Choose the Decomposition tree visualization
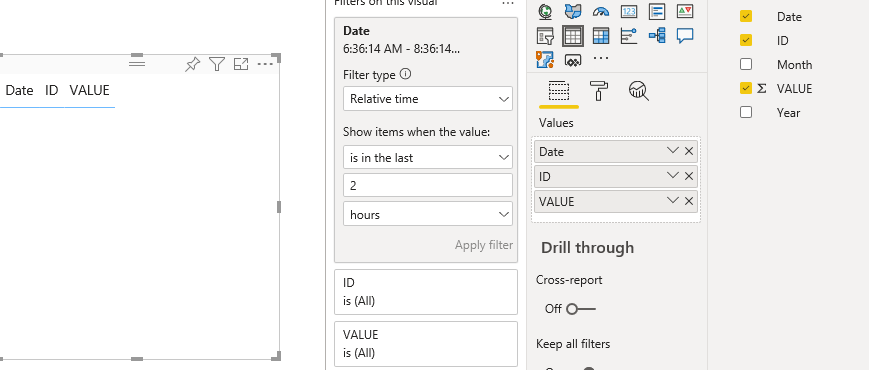Image resolution: width=869 pixels, height=370 pixels. [x=657, y=36]
